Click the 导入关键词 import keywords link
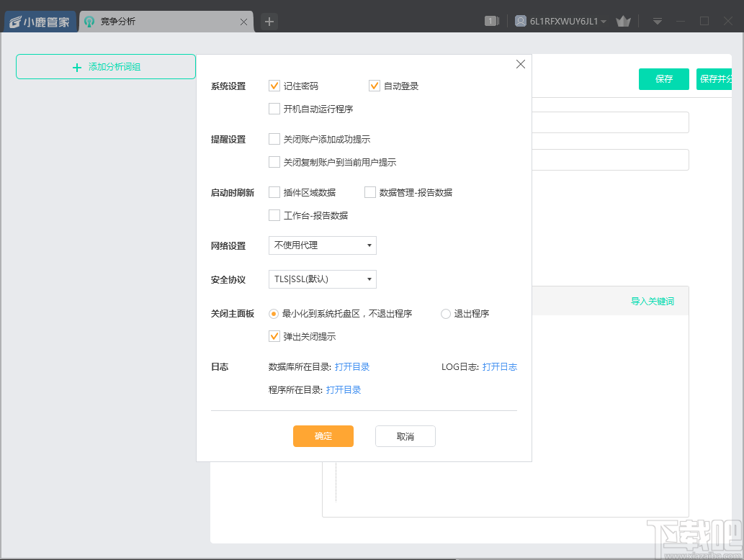Screen dimensions: 744x560 (x=653, y=299)
